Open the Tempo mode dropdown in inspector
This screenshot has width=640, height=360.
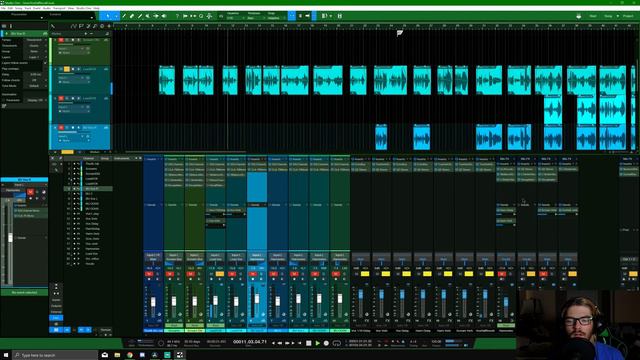click(36, 40)
